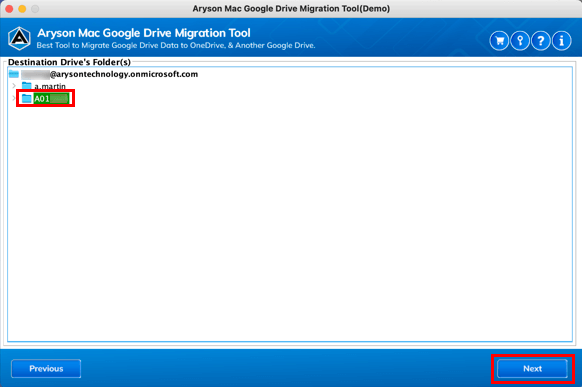582x387 pixels.
Task: Click the A01 folder icon
Action: 27,98
